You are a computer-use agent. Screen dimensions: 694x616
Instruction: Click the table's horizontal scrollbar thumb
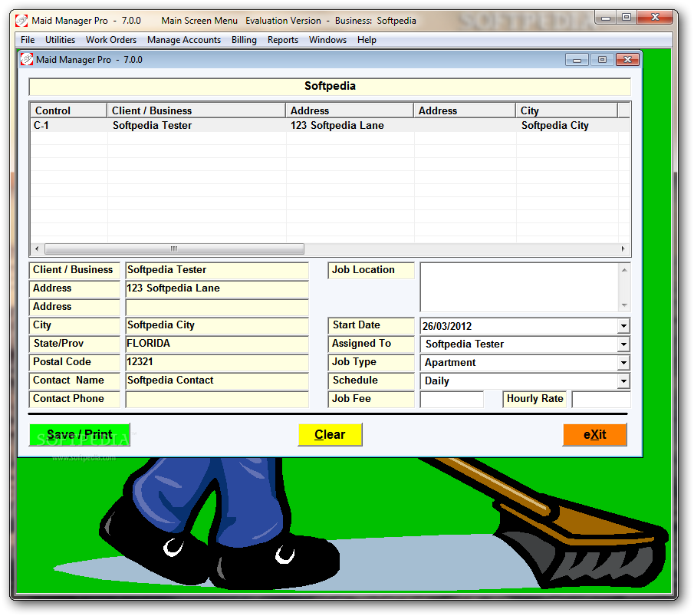[x=174, y=249]
